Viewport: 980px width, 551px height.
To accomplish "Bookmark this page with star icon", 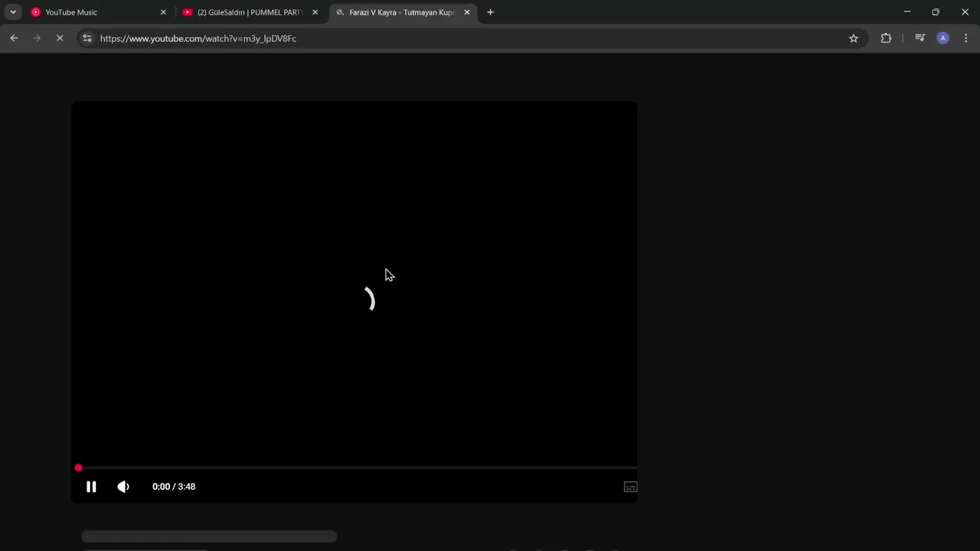I will click(x=854, y=38).
